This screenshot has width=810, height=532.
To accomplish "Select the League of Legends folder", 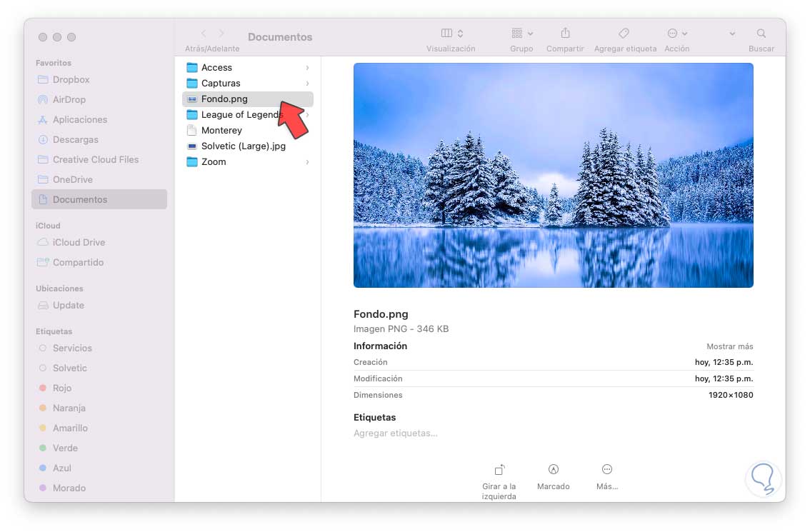I will tap(247, 115).
